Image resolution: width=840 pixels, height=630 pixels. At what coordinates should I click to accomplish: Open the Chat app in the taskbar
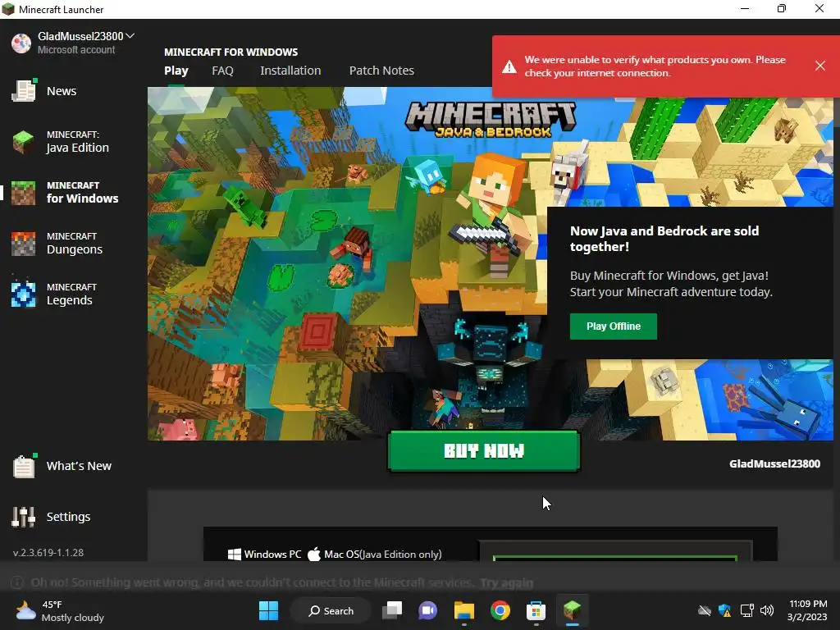(x=427, y=610)
